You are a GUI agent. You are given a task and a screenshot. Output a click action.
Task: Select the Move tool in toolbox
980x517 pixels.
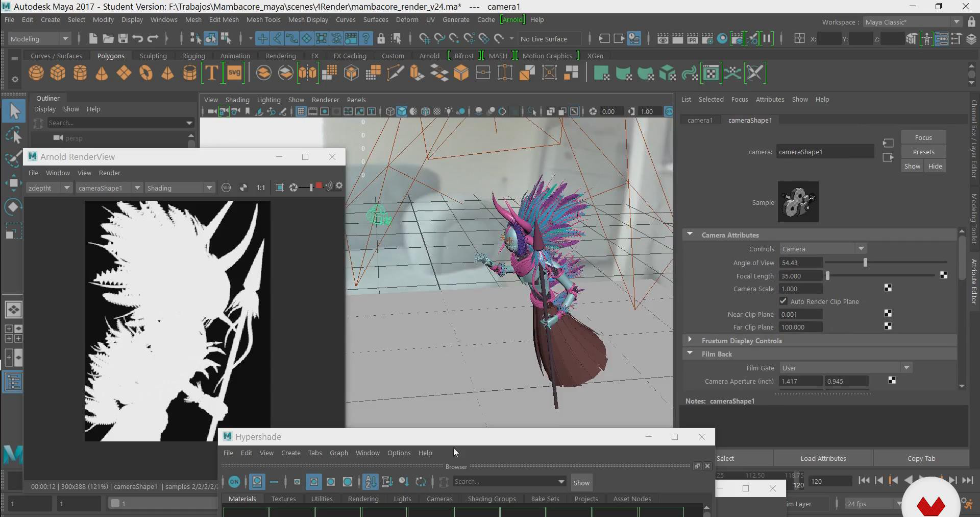14,182
